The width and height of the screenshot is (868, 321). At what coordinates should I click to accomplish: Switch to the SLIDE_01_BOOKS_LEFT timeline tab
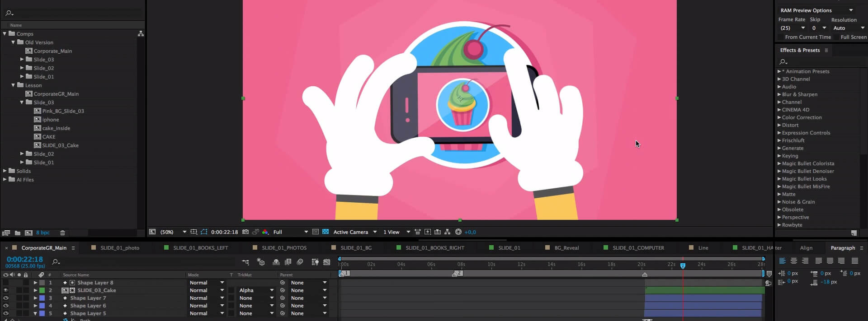[201, 248]
